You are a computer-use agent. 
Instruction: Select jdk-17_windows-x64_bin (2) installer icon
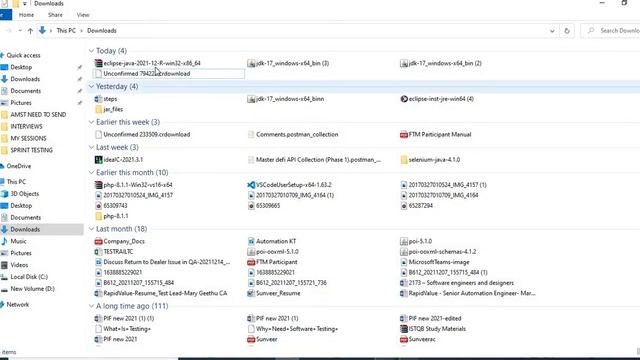point(404,63)
